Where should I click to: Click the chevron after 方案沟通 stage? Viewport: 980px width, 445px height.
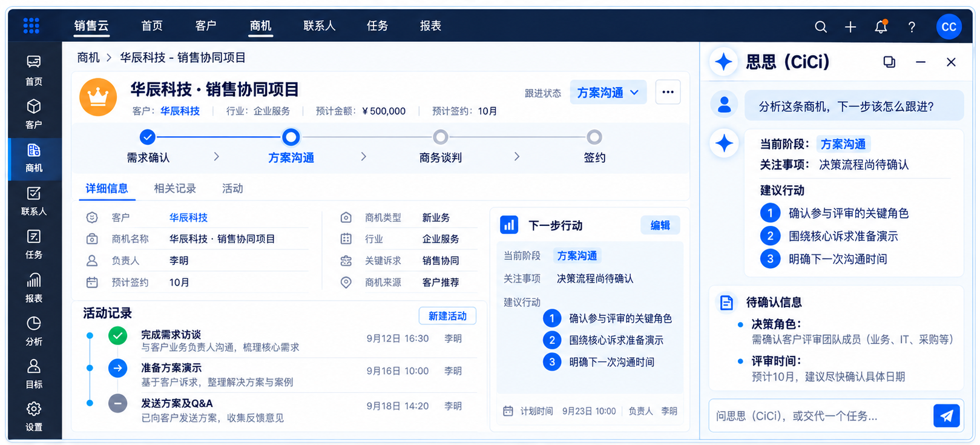[x=363, y=157]
